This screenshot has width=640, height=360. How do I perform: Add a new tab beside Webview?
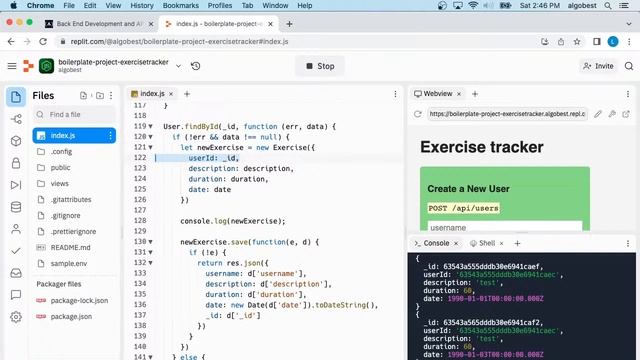coord(475,94)
